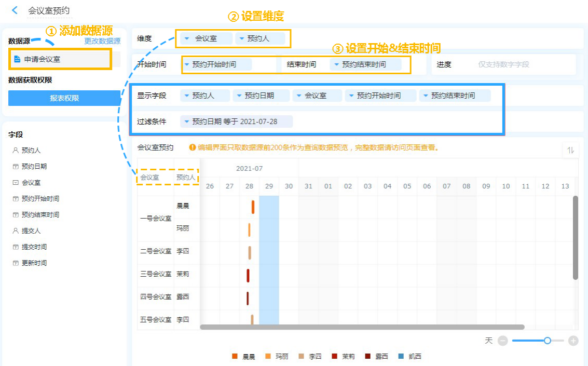Click the 进度 progress field input box
Screen dimensions: 588x366
(524, 64)
